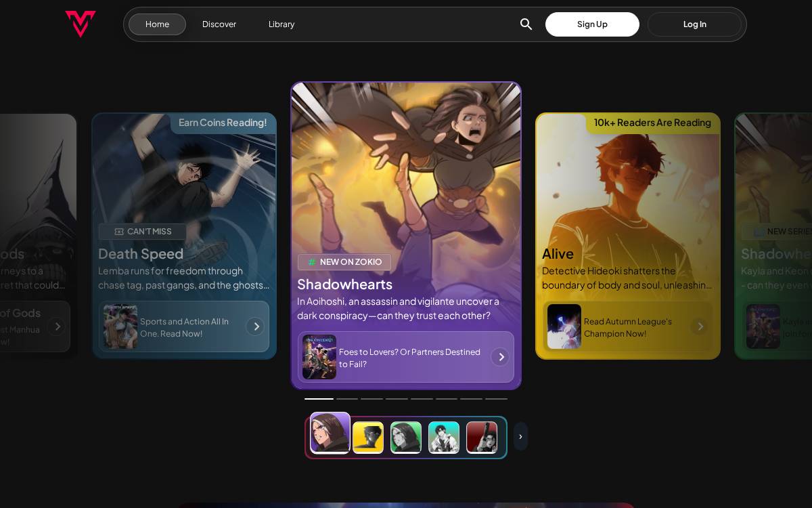Image resolution: width=812 pixels, height=508 pixels.
Task: Click the CAN'T MISS tag
Action: click(142, 232)
